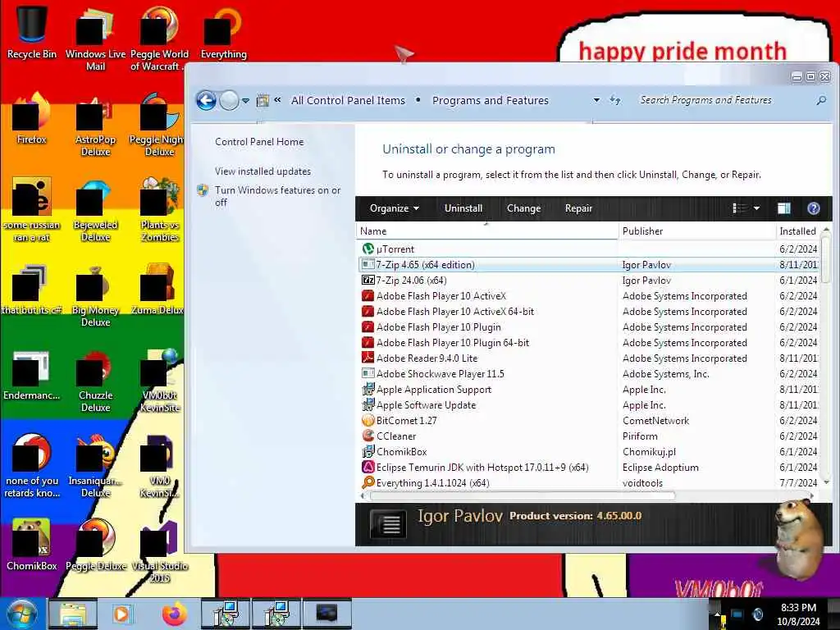The height and width of the screenshot is (630, 840).
Task: Select the µTorrent program entry
Action: click(x=588, y=249)
